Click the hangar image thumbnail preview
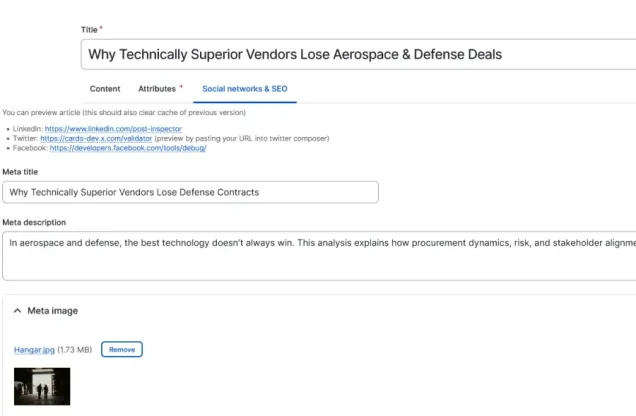This screenshot has height=416, width=636. [x=42, y=385]
